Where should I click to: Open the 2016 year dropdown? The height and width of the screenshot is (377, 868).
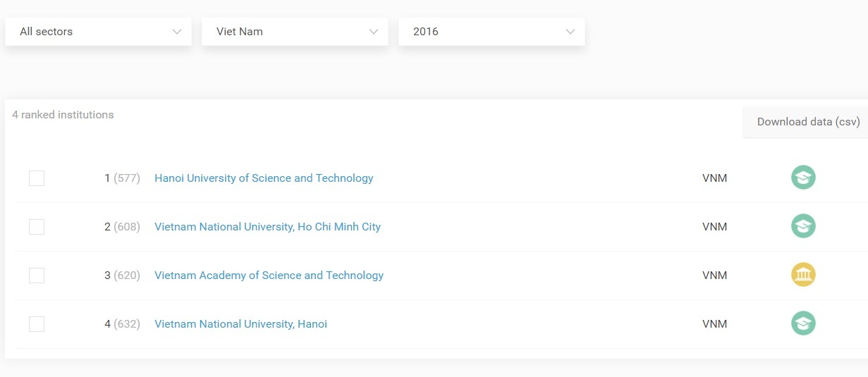491,32
